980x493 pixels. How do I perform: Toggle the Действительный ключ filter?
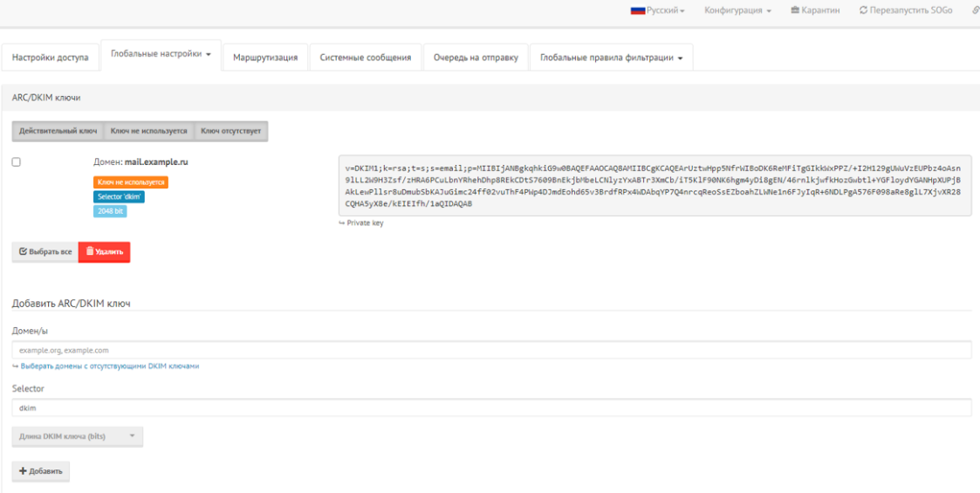coord(58,132)
